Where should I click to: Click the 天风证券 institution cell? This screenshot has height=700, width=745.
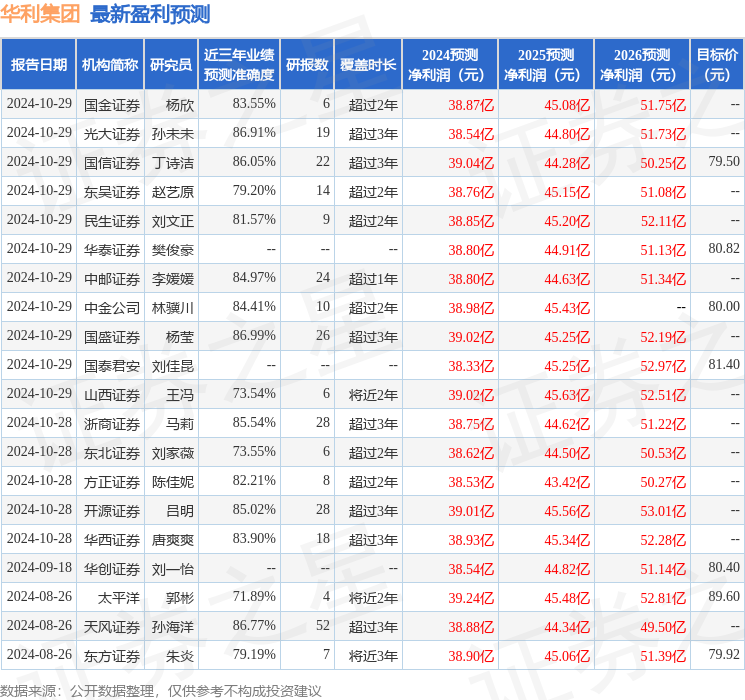pyautogui.click(x=112, y=627)
